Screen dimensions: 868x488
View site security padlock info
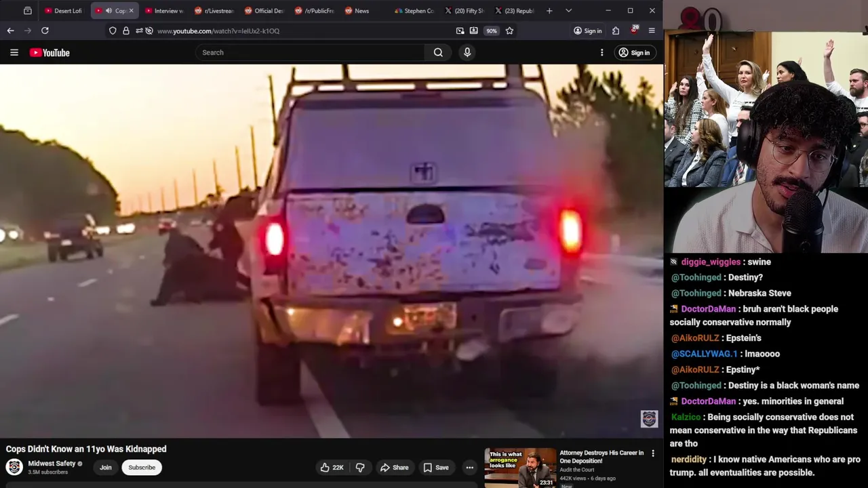[x=126, y=30]
